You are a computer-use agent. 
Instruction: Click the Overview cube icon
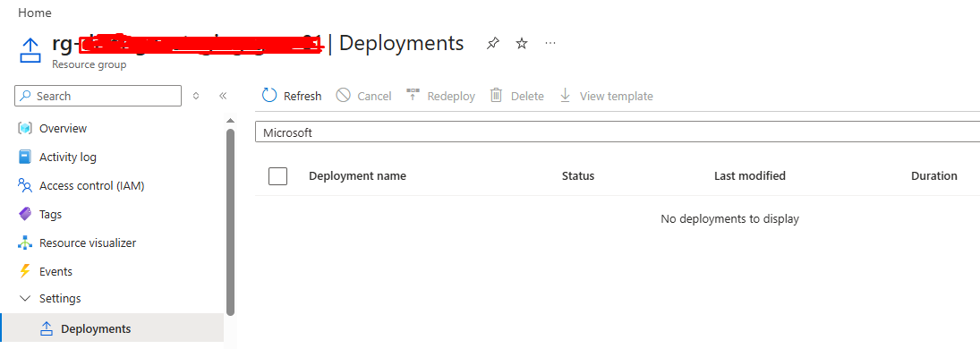pos(25,128)
